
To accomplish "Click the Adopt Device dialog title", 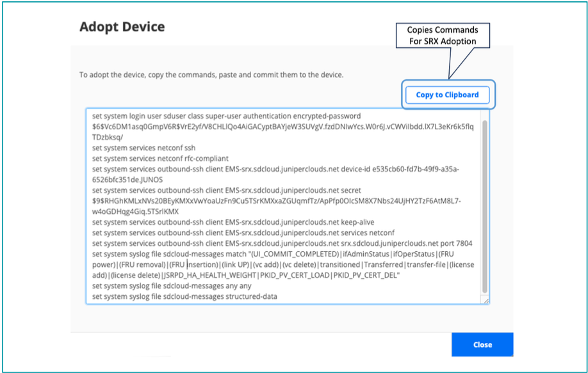I will [x=122, y=27].
